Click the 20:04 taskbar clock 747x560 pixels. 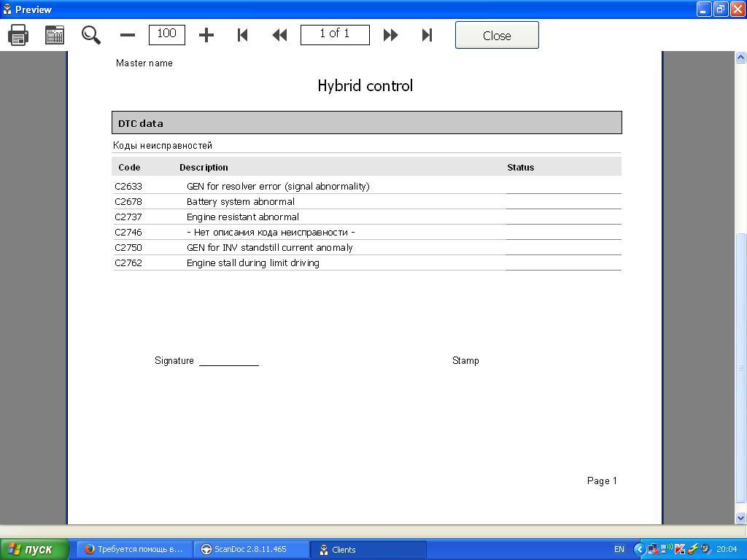click(727, 550)
